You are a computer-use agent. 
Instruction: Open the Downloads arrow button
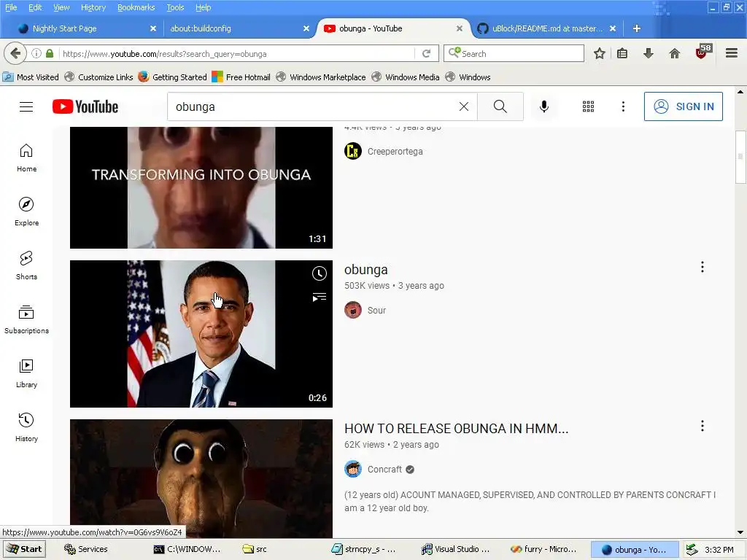648,53
